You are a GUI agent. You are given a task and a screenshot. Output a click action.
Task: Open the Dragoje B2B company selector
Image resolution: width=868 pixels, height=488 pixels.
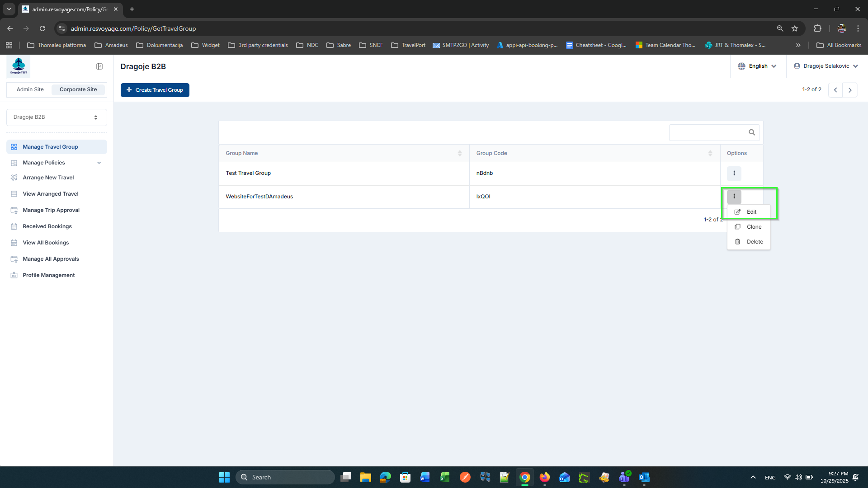click(57, 117)
